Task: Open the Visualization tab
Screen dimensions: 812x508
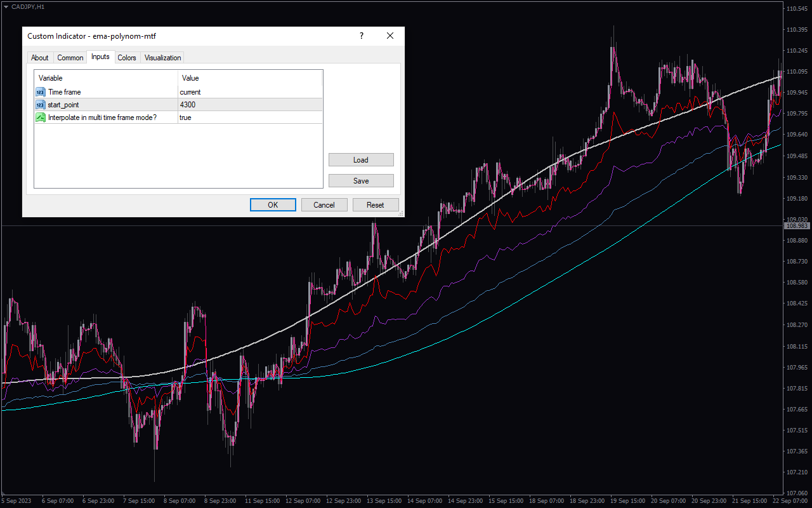Action: point(163,58)
